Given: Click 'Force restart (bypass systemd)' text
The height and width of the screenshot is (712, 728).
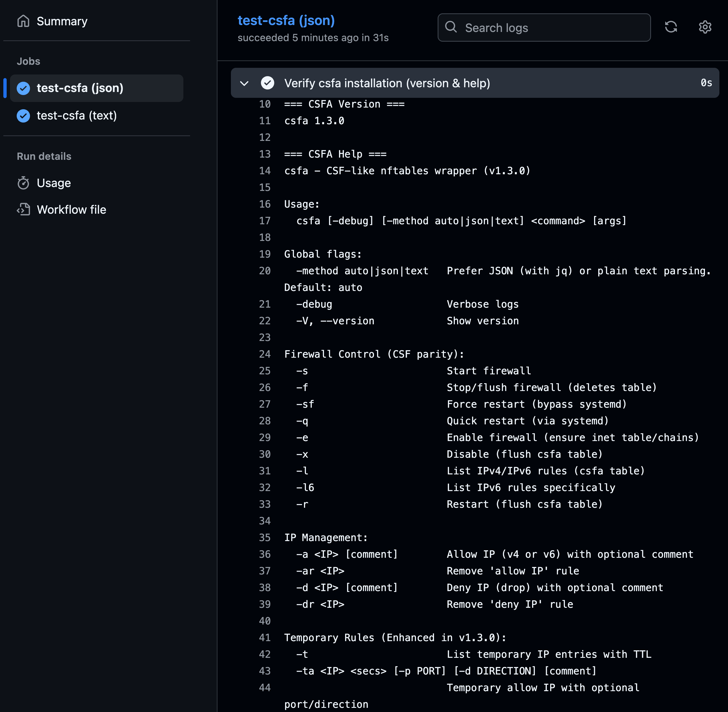Looking at the screenshot, I should [537, 404].
